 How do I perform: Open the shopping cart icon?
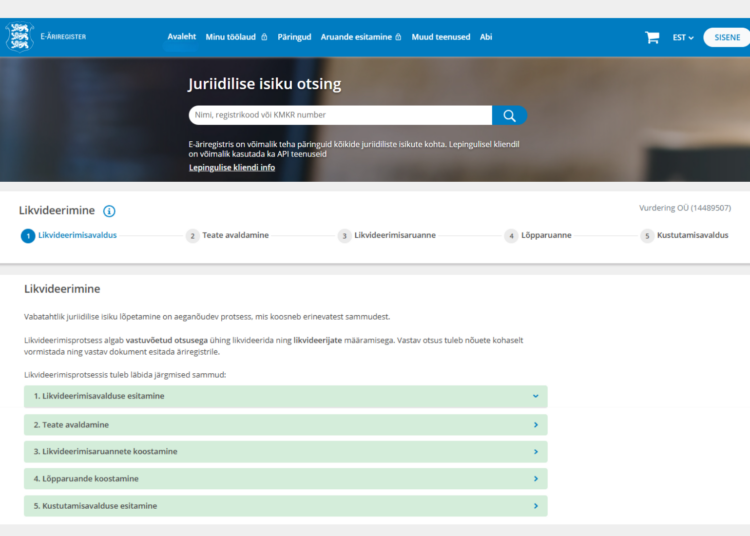[x=652, y=37]
